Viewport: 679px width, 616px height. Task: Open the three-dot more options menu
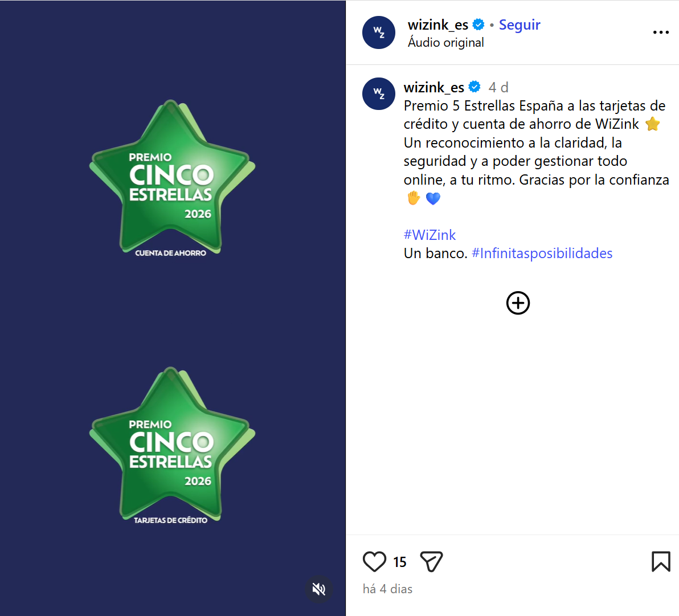click(x=661, y=32)
